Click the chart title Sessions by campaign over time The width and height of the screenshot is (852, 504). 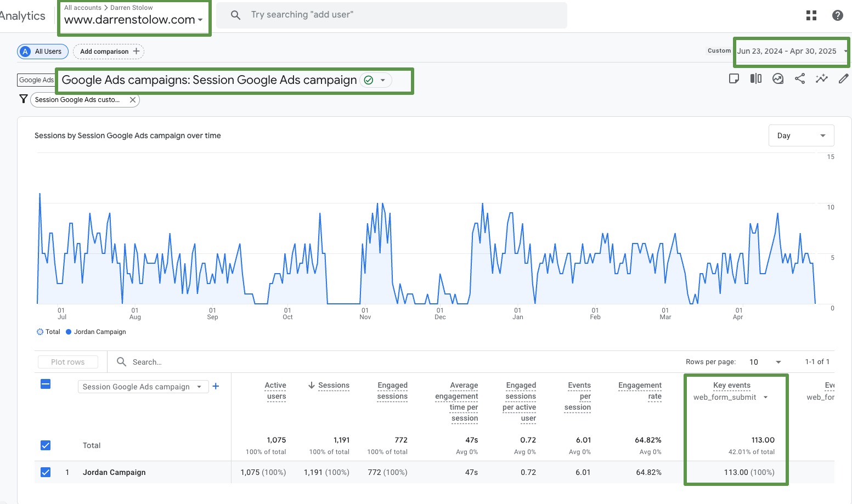coord(128,135)
